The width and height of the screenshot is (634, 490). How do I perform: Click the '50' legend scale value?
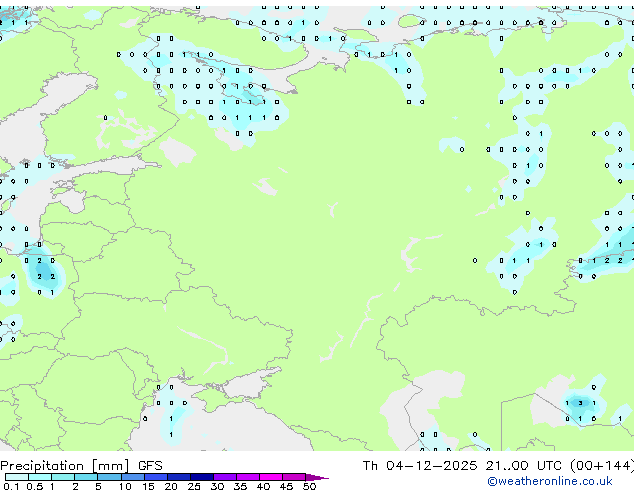tap(309, 486)
